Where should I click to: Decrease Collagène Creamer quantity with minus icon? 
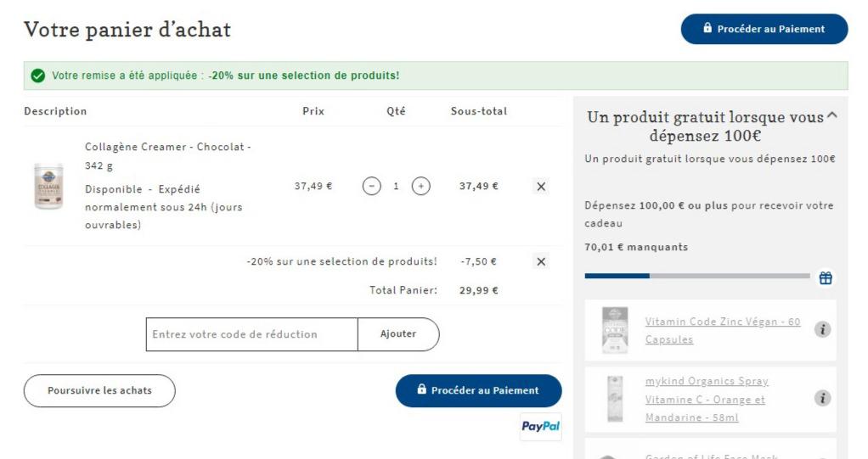point(371,187)
